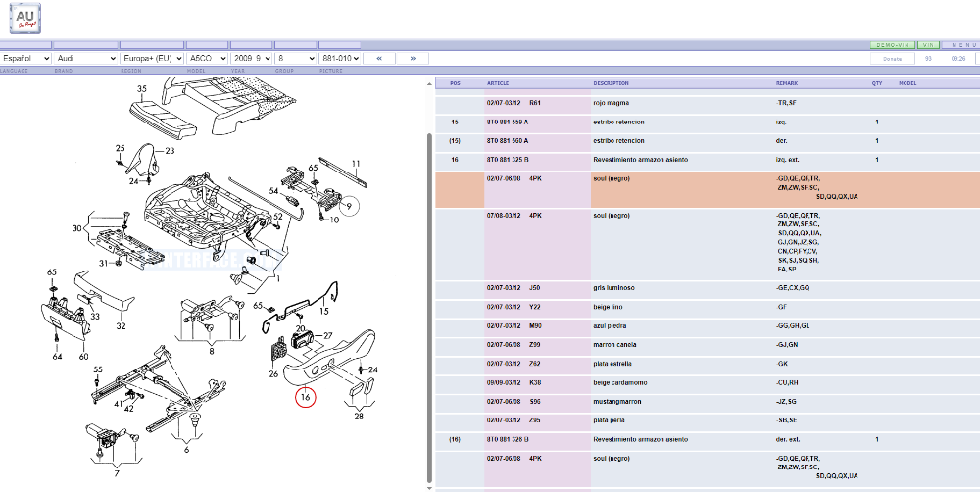Click the AU catalog logo icon
The height and width of the screenshot is (492, 980).
(x=25, y=18)
